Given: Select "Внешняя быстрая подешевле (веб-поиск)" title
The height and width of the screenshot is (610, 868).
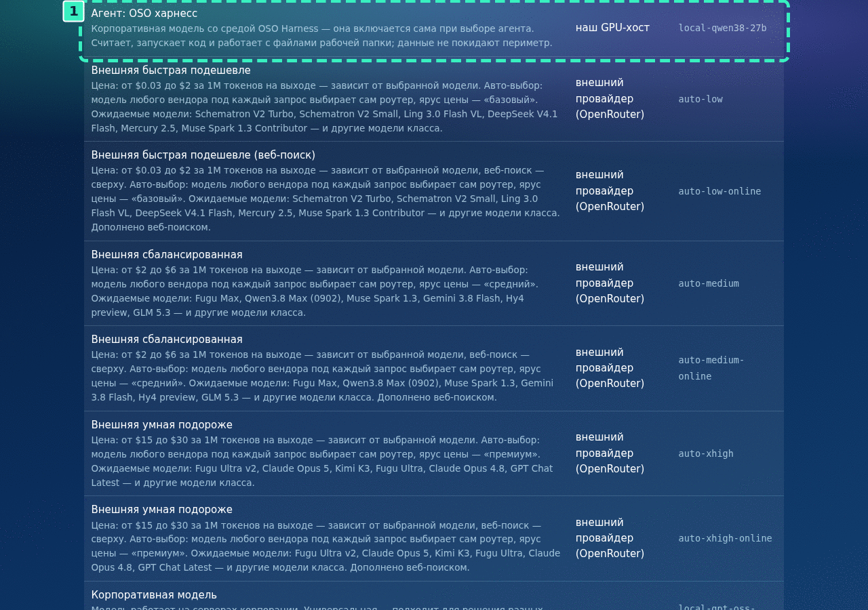Looking at the screenshot, I should click(x=203, y=155).
